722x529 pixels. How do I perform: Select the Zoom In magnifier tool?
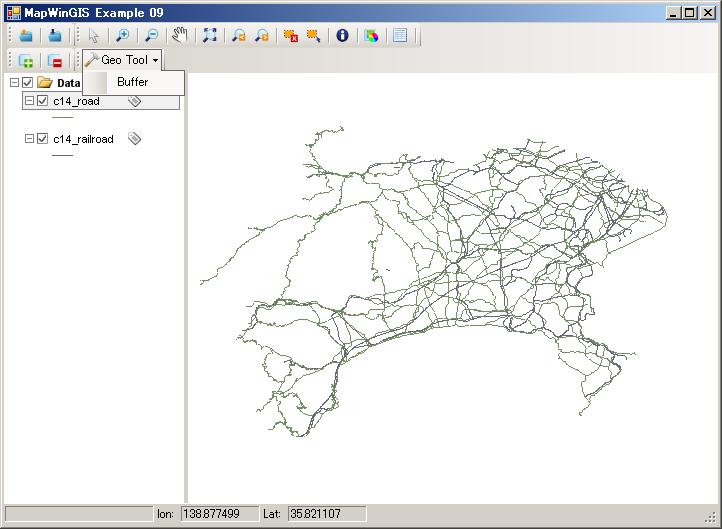(x=122, y=35)
